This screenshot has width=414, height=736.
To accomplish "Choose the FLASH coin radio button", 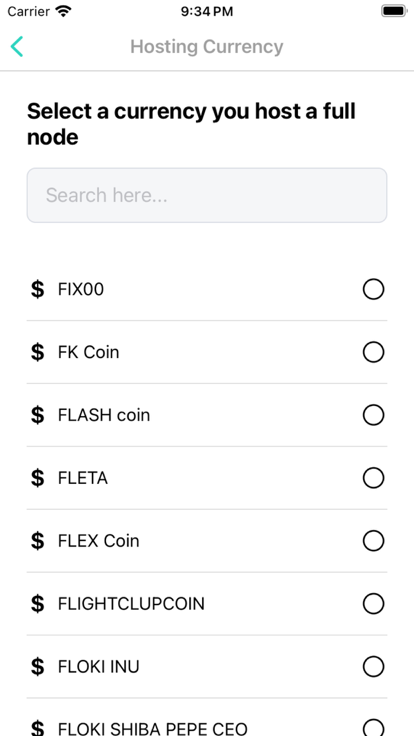I will tap(374, 415).
